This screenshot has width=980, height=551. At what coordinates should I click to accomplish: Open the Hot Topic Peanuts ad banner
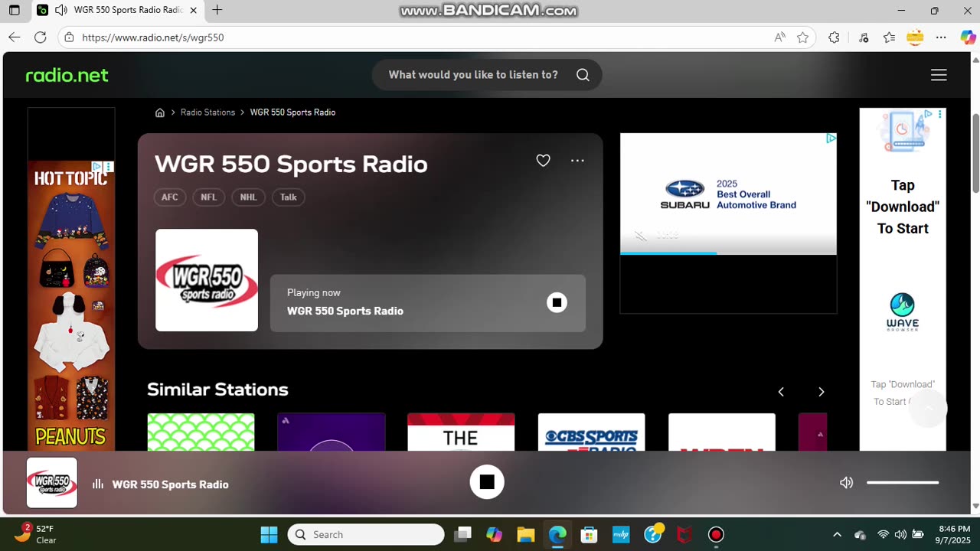pyautogui.click(x=71, y=305)
